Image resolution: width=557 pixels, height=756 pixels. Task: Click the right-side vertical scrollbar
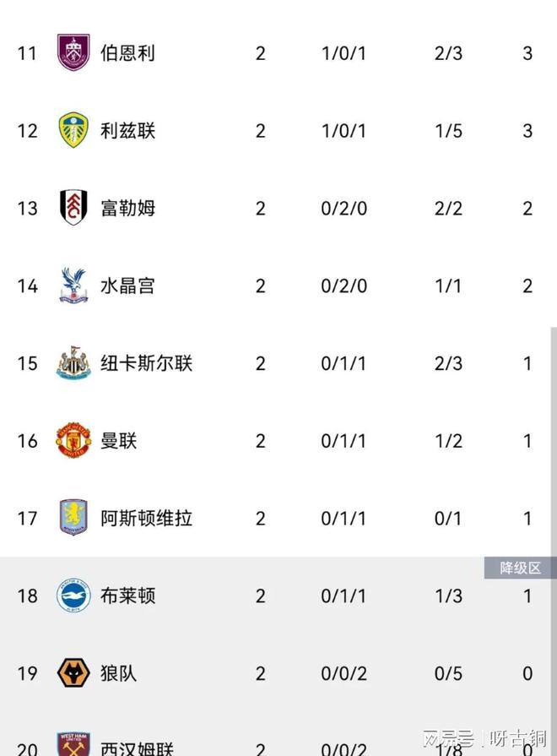(554, 439)
